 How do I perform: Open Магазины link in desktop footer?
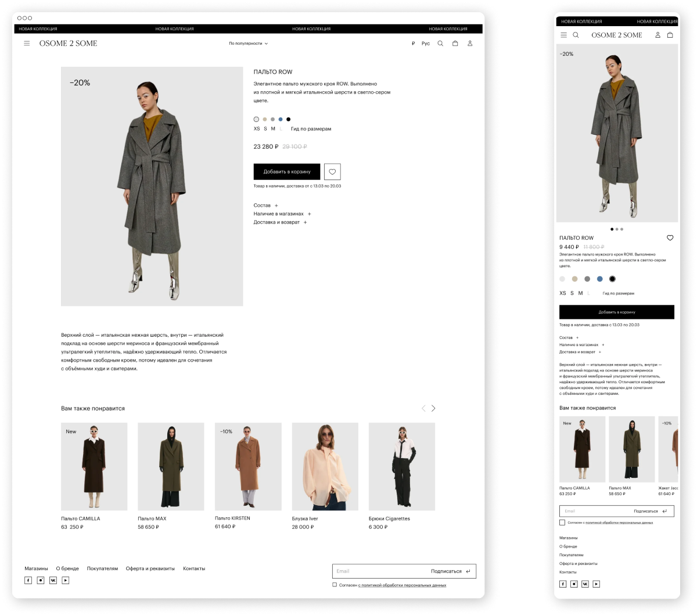click(x=36, y=569)
